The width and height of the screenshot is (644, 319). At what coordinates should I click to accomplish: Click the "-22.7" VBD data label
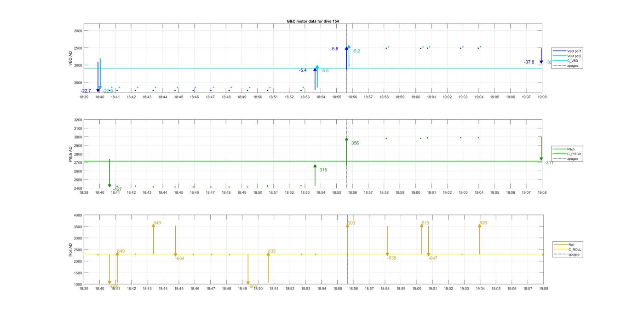coord(86,91)
